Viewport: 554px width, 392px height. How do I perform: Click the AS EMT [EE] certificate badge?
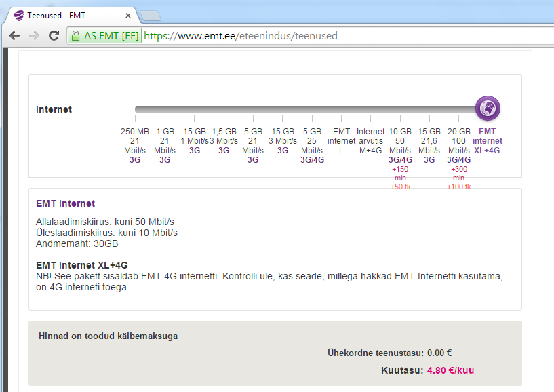point(104,36)
